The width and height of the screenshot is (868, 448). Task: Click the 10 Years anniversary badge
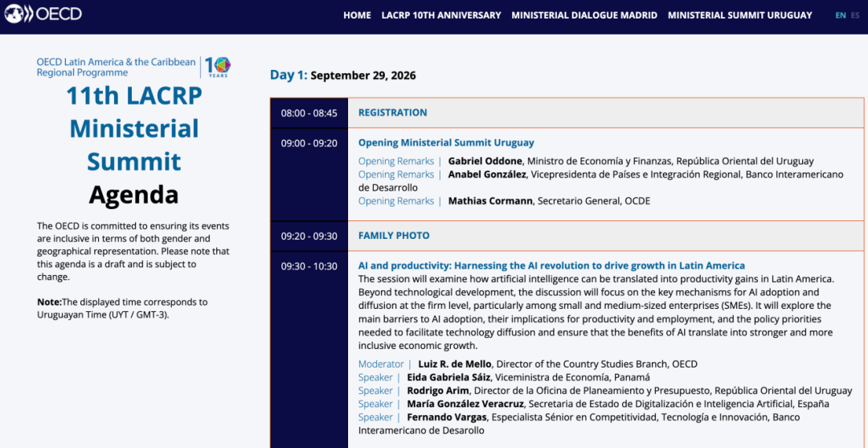[218, 67]
